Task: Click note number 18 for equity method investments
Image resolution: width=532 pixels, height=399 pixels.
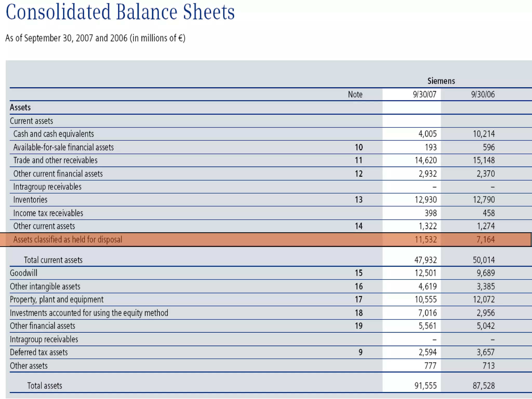Action: (x=358, y=313)
